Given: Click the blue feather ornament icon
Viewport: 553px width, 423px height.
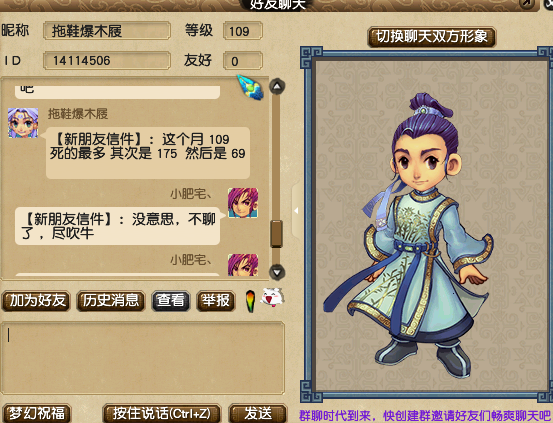Looking at the screenshot, I should click(x=251, y=87).
